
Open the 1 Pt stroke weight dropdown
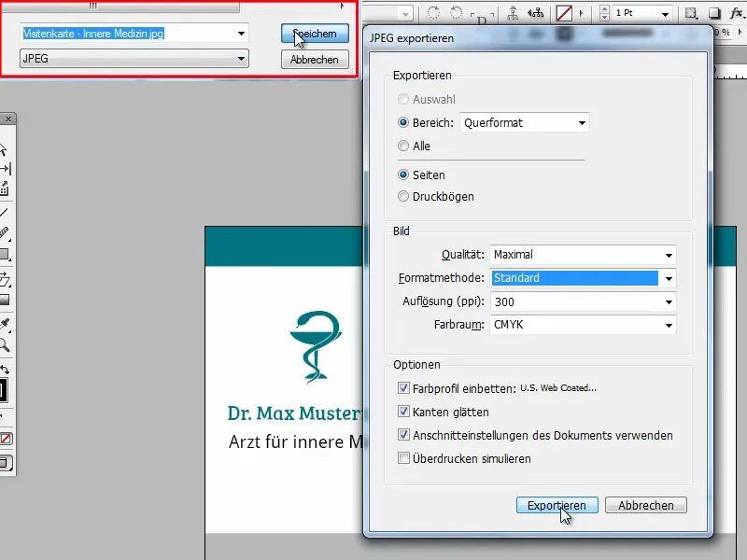[665, 14]
